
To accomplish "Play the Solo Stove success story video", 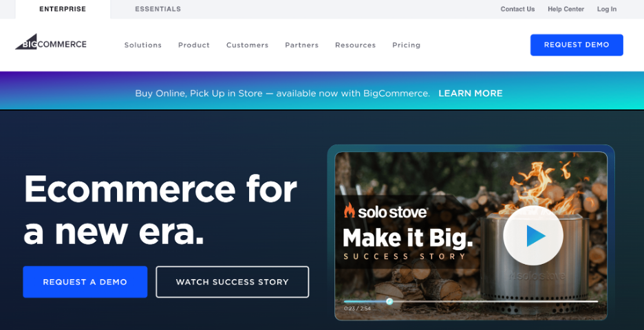I will (x=533, y=236).
